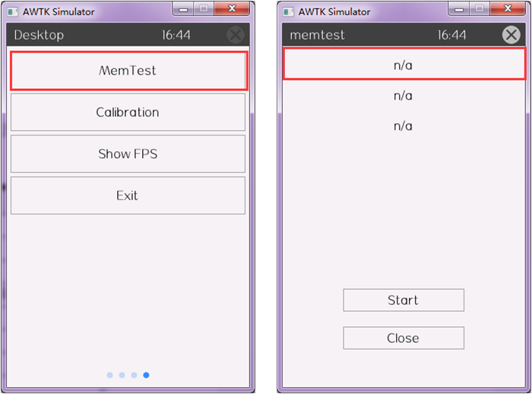Maximize the right AWTK Simulator window

tap(480, 9)
